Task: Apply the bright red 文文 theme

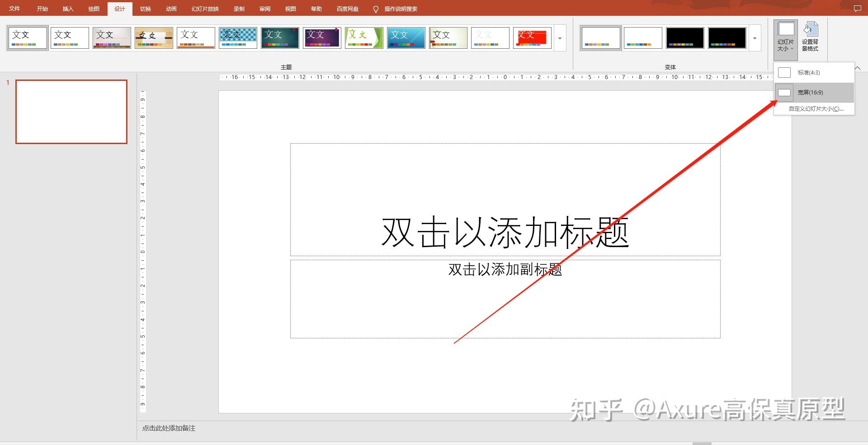Action: [532, 37]
